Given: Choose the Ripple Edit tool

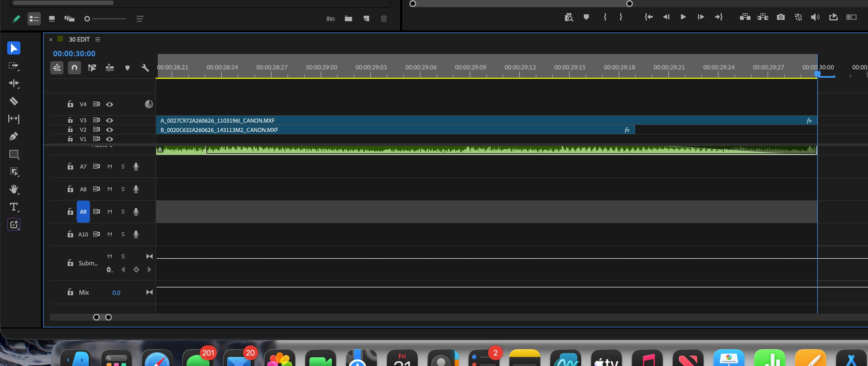Looking at the screenshot, I should click(14, 83).
